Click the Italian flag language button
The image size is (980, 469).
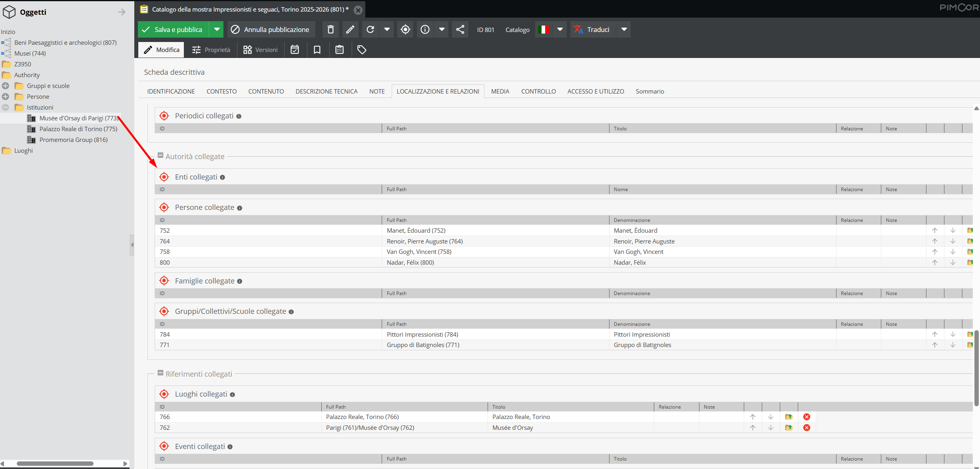pyautogui.click(x=543, y=30)
